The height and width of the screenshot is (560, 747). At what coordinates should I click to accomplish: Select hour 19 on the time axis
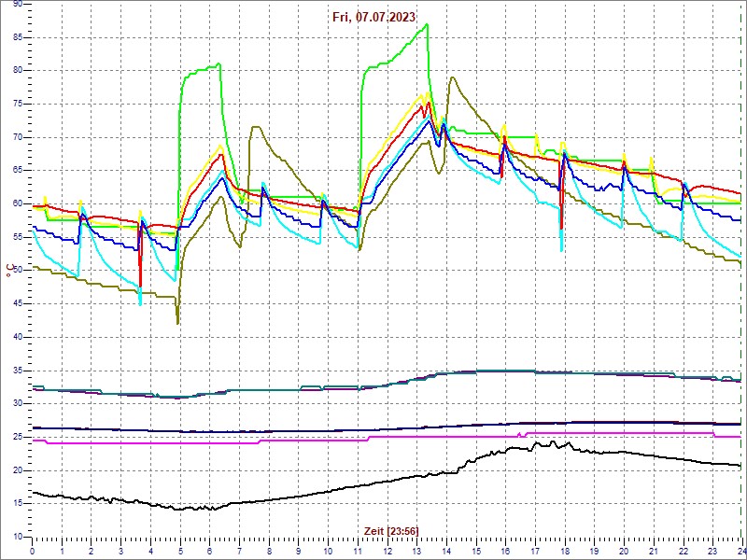click(594, 551)
